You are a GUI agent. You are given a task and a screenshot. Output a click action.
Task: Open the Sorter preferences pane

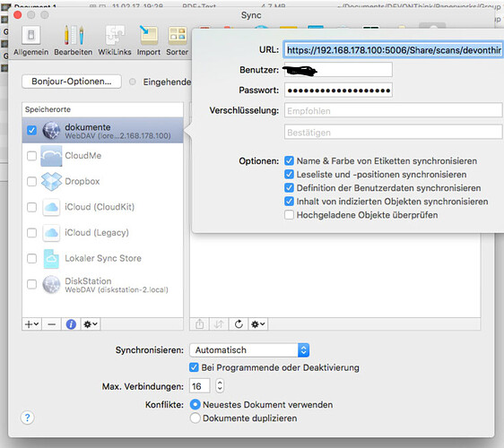click(177, 41)
